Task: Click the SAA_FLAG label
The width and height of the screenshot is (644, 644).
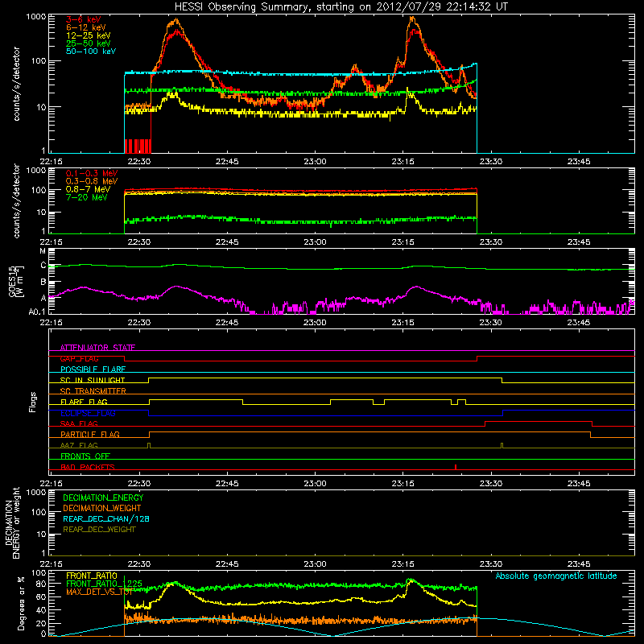Action: click(x=79, y=423)
